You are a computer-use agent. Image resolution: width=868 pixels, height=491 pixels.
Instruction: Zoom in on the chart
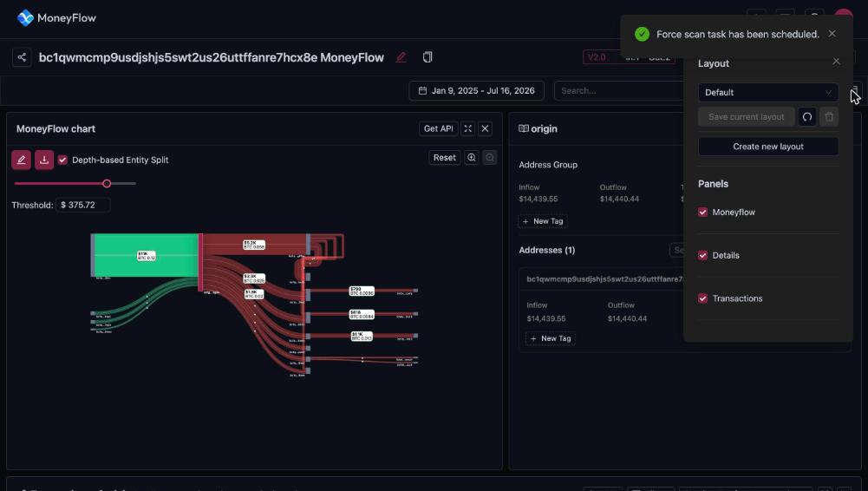click(x=471, y=158)
